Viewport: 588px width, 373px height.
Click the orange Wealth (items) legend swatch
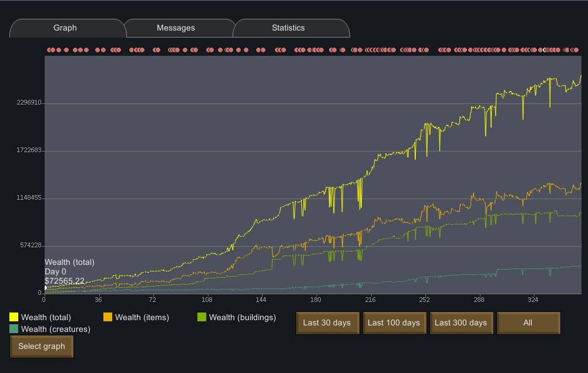click(107, 317)
